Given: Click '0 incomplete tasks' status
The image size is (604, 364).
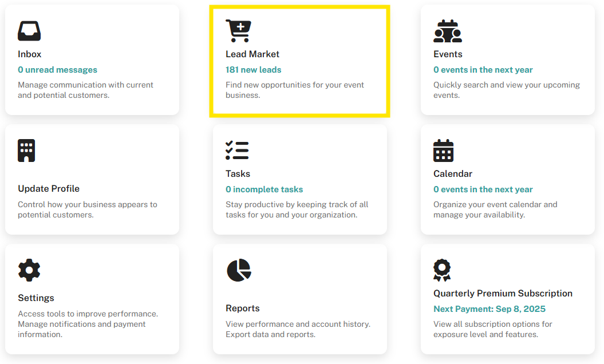Looking at the screenshot, I should pyautogui.click(x=265, y=189).
